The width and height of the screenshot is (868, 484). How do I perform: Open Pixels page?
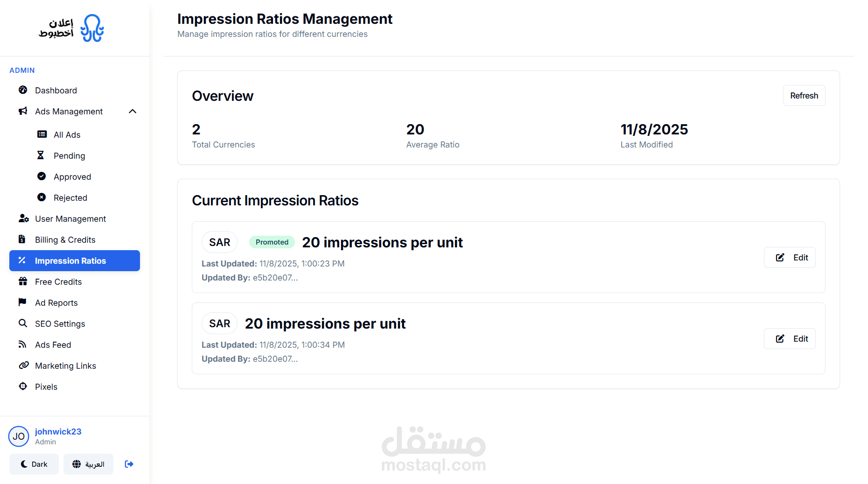click(x=75, y=386)
